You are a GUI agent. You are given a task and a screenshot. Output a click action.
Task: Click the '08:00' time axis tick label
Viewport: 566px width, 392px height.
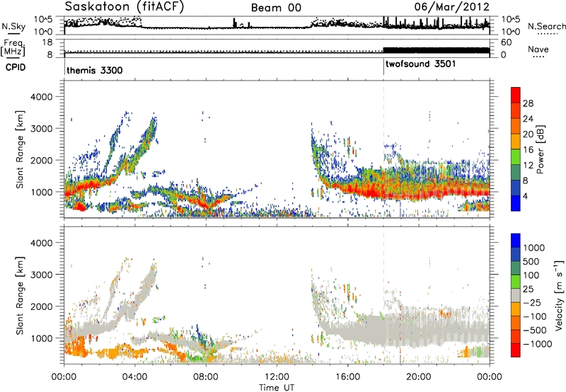[x=205, y=377]
